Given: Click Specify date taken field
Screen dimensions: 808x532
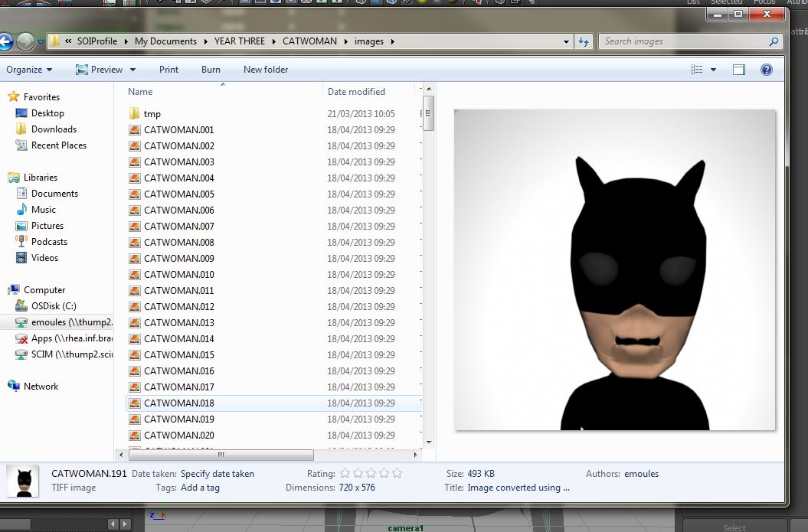Looking at the screenshot, I should 217,474.
